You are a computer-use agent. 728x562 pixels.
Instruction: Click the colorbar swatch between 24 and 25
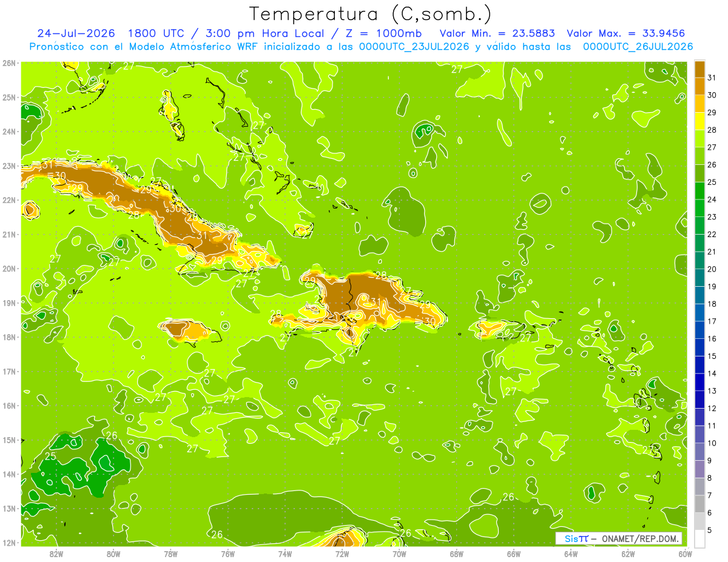[x=699, y=190]
